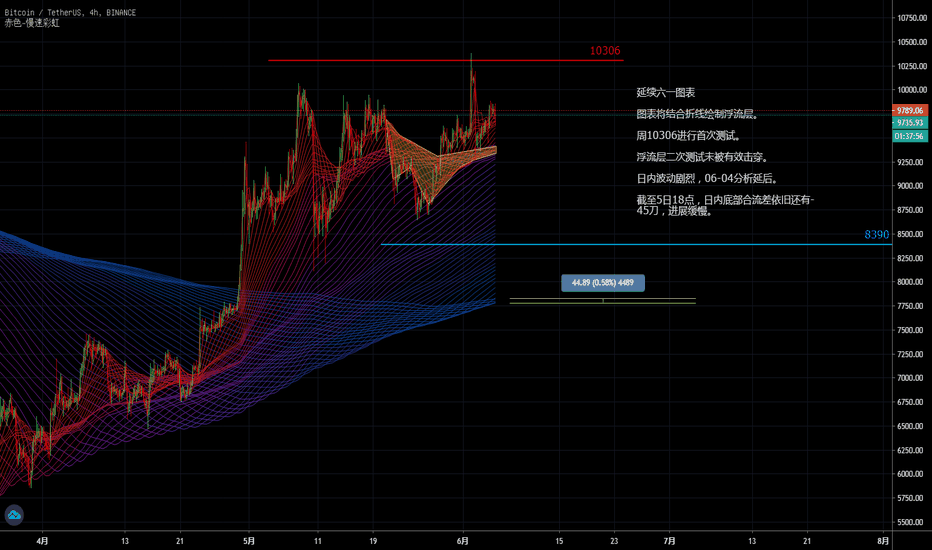Screen dimensions: 932x550
Task: Click the 8000.00 price axis label
Action: pos(912,282)
